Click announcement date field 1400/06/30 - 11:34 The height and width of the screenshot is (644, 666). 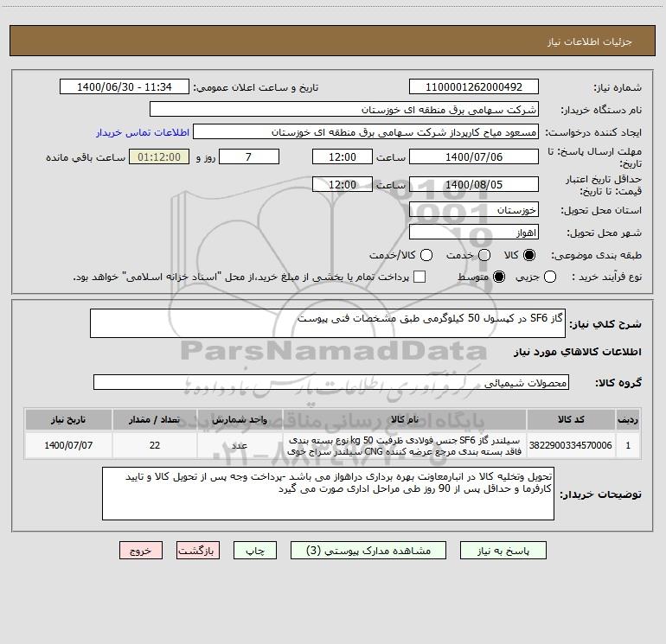pyautogui.click(x=125, y=86)
